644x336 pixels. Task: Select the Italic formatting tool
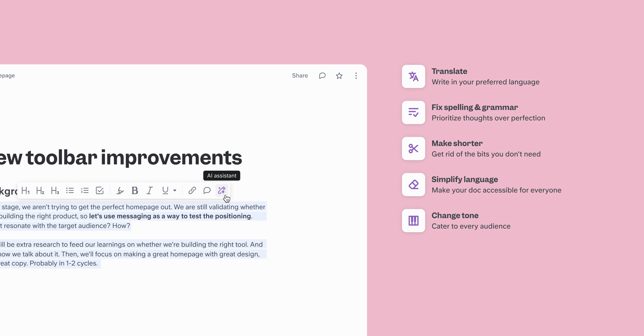click(149, 191)
